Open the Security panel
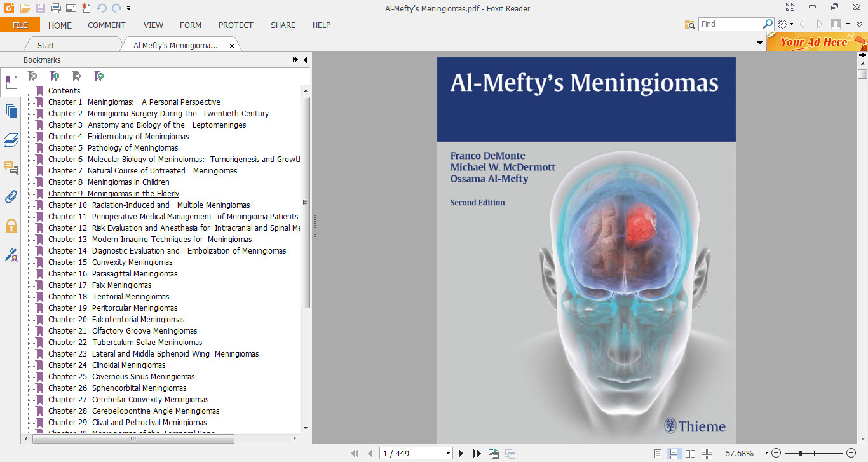The image size is (868, 462). [x=11, y=224]
